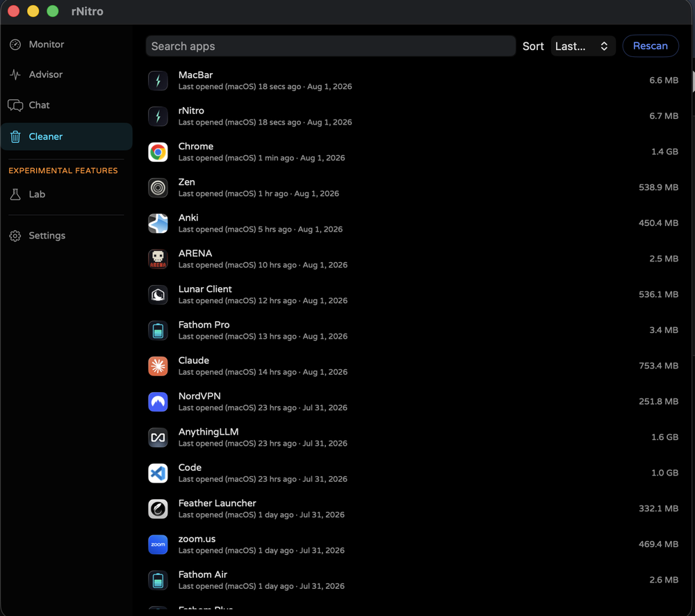This screenshot has width=695, height=616.
Task: Click the Feather Launcher icon
Action: point(158,509)
